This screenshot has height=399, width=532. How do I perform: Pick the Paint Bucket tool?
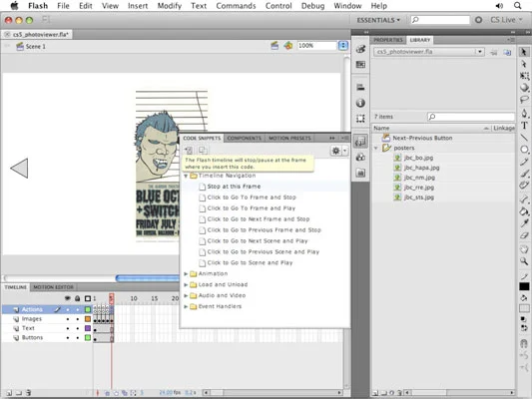point(524,211)
